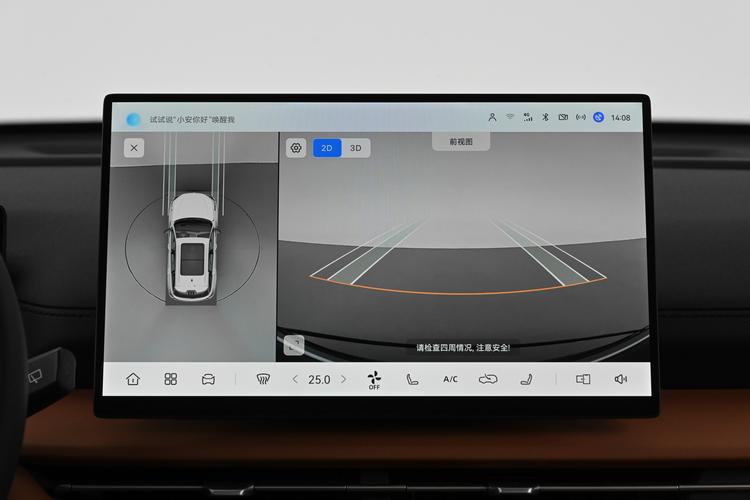Increase temperature with right arrow

coord(343,379)
